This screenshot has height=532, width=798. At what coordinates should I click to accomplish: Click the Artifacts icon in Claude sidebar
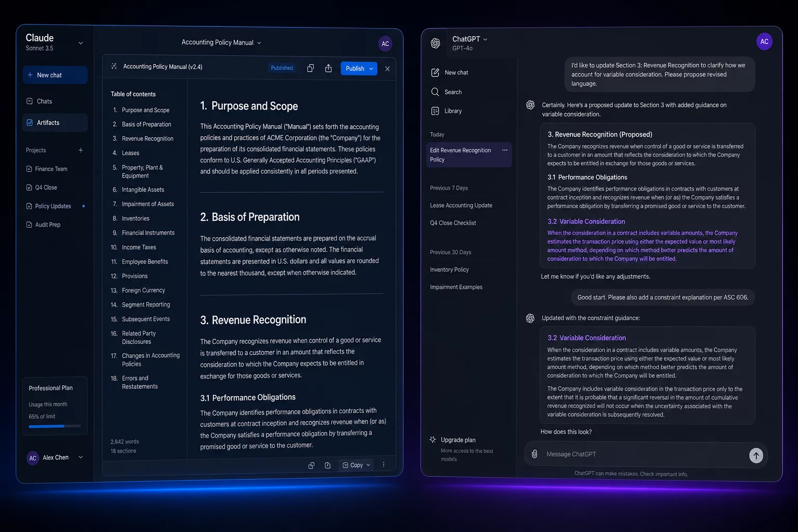30,123
